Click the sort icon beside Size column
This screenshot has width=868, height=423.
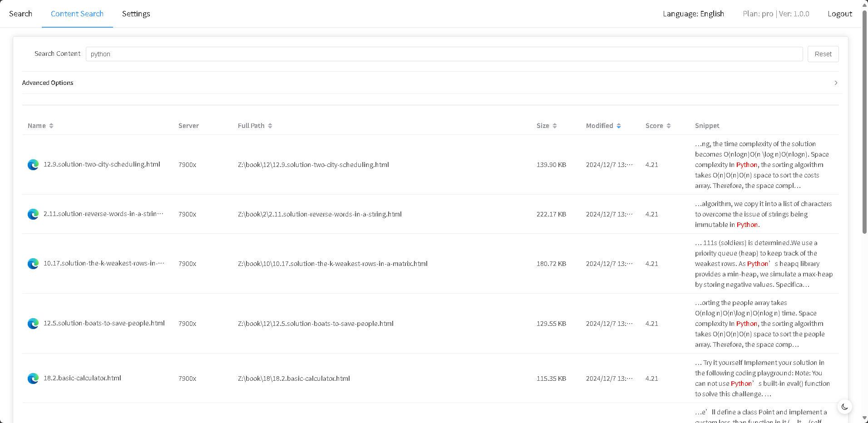click(x=556, y=126)
